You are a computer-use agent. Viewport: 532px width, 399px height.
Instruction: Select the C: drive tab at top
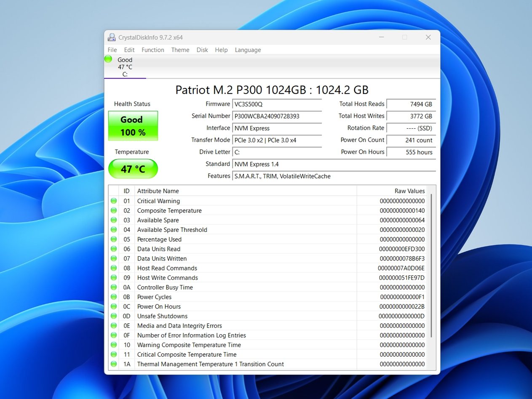click(x=125, y=67)
